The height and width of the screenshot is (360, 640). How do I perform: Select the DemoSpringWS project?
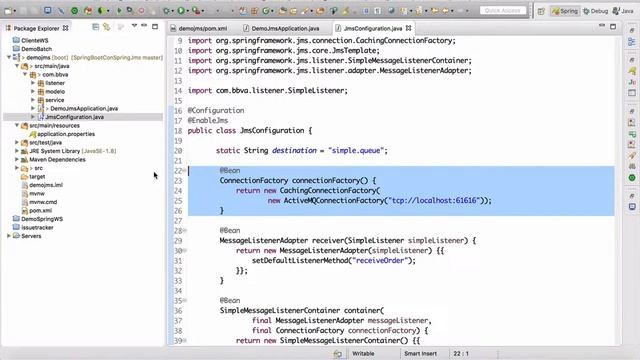click(x=42, y=219)
